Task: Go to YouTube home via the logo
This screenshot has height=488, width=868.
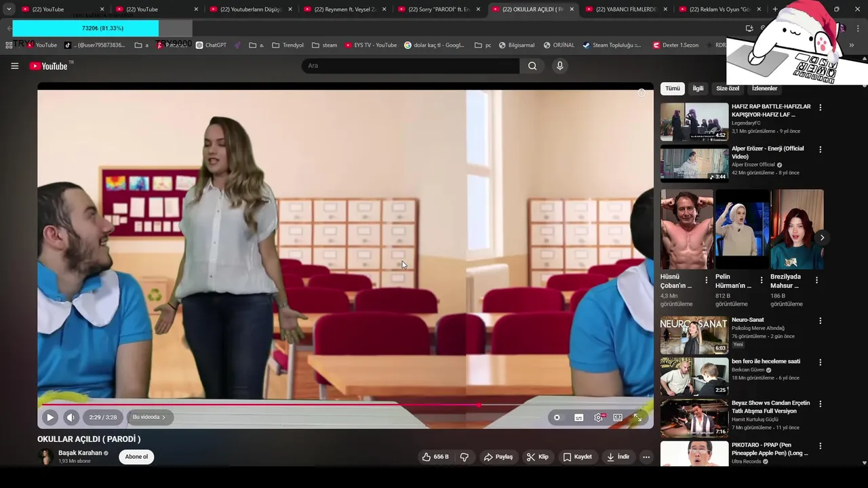Action: (49, 66)
